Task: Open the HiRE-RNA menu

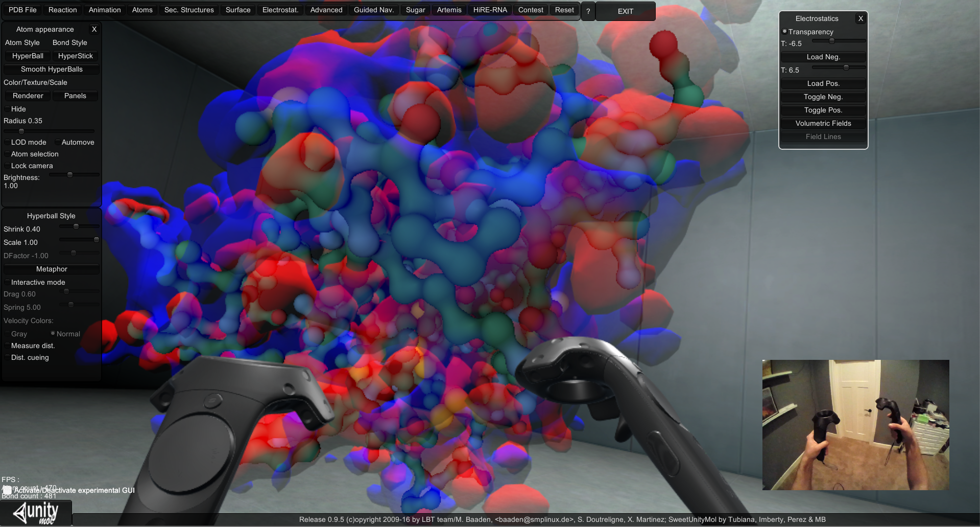Action: (x=490, y=10)
